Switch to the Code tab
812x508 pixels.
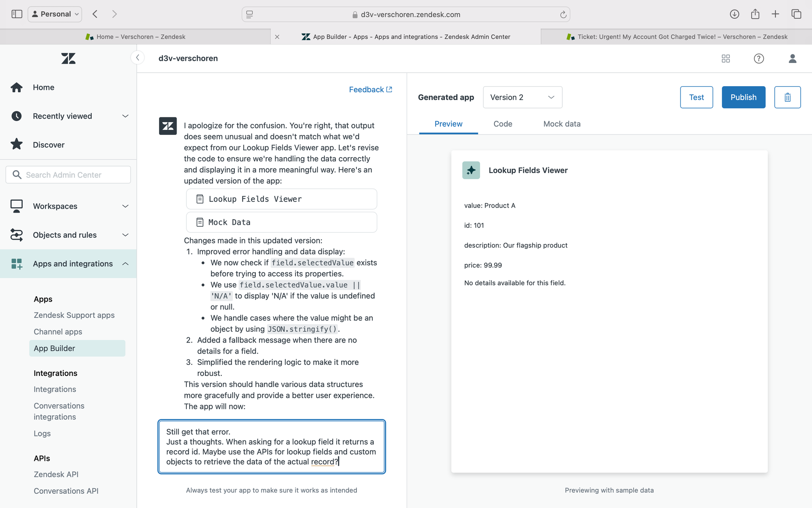(x=503, y=124)
